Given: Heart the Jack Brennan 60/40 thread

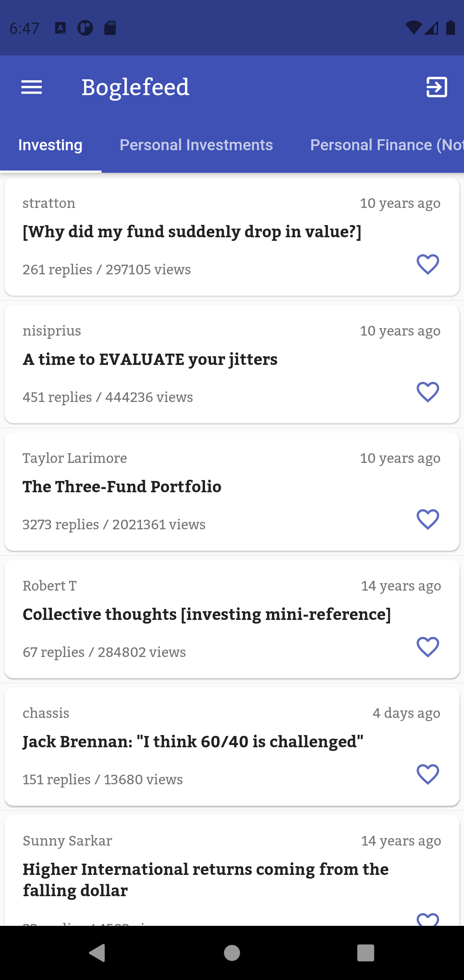Looking at the screenshot, I should [428, 774].
